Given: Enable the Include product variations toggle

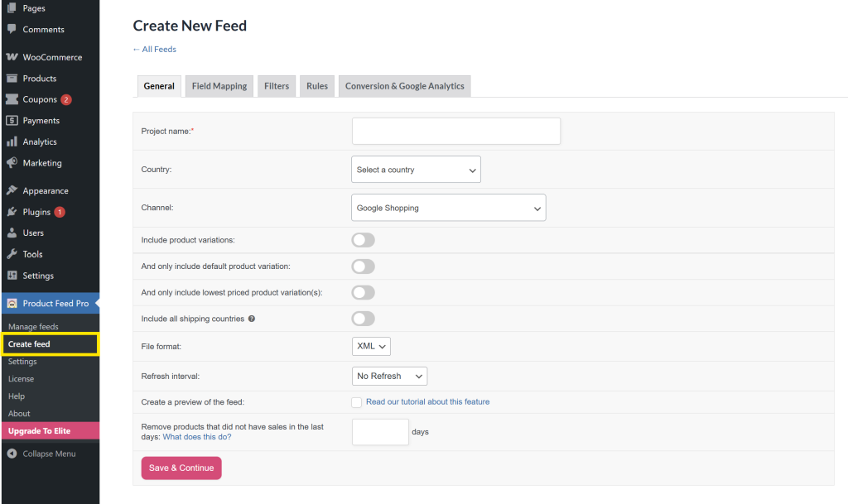Looking at the screenshot, I should tap(363, 239).
